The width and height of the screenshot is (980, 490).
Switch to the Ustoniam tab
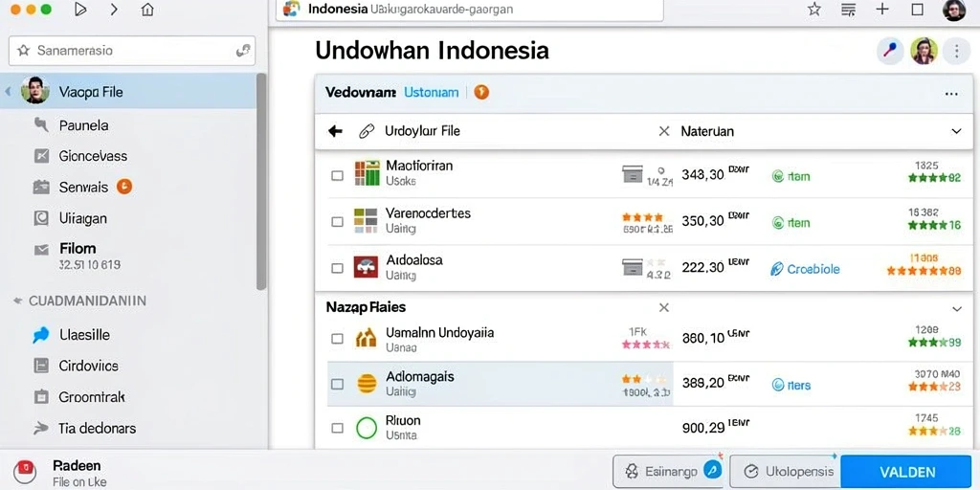coord(432,93)
